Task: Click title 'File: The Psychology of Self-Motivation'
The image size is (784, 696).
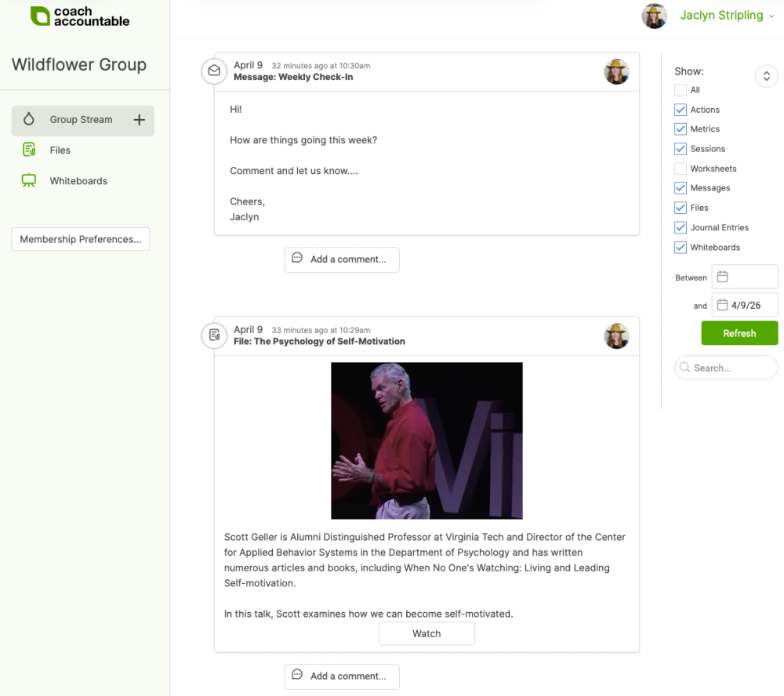Action: (x=319, y=342)
